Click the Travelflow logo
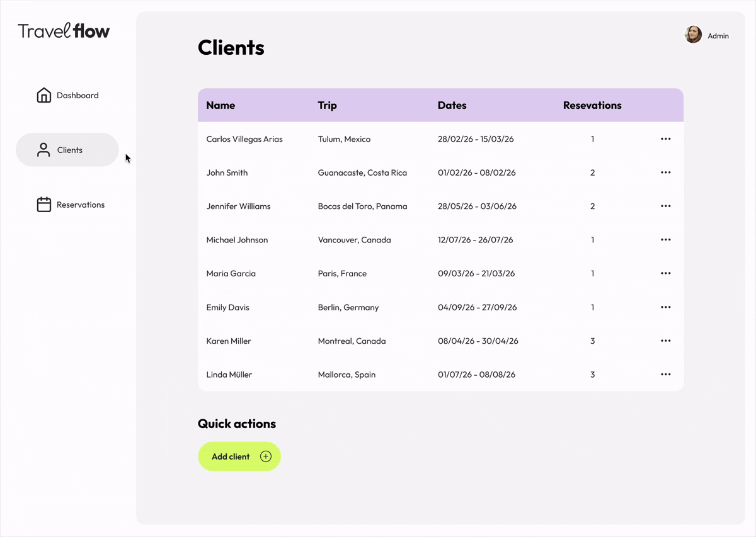Image resolution: width=756 pixels, height=537 pixels. 63,30
